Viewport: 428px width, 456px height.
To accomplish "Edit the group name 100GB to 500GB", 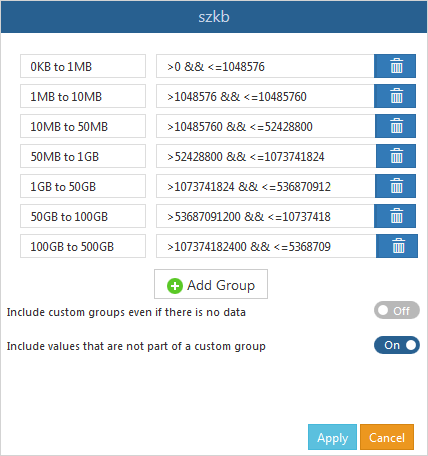I will 83,246.
